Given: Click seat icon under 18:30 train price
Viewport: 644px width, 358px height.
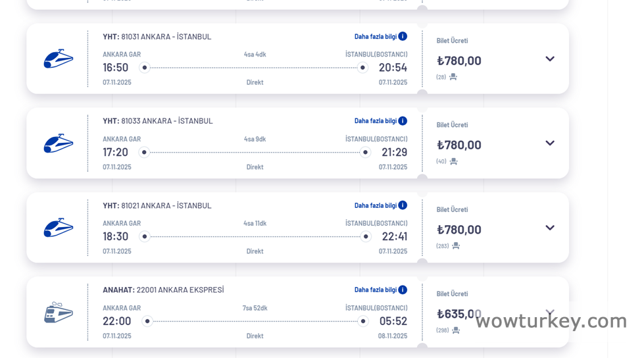Looking at the screenshot, I should click(x=456, y=246).
